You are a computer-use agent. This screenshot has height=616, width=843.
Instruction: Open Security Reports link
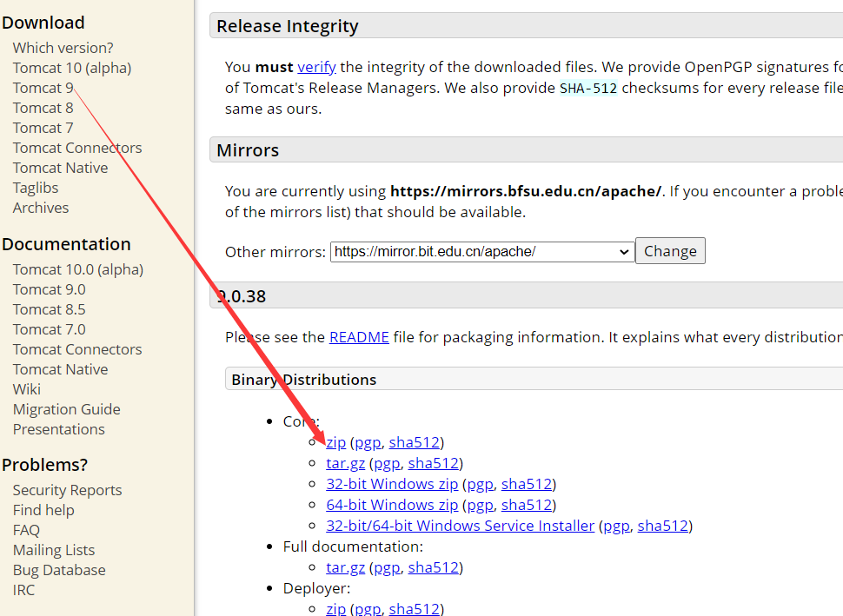[67, 490]
